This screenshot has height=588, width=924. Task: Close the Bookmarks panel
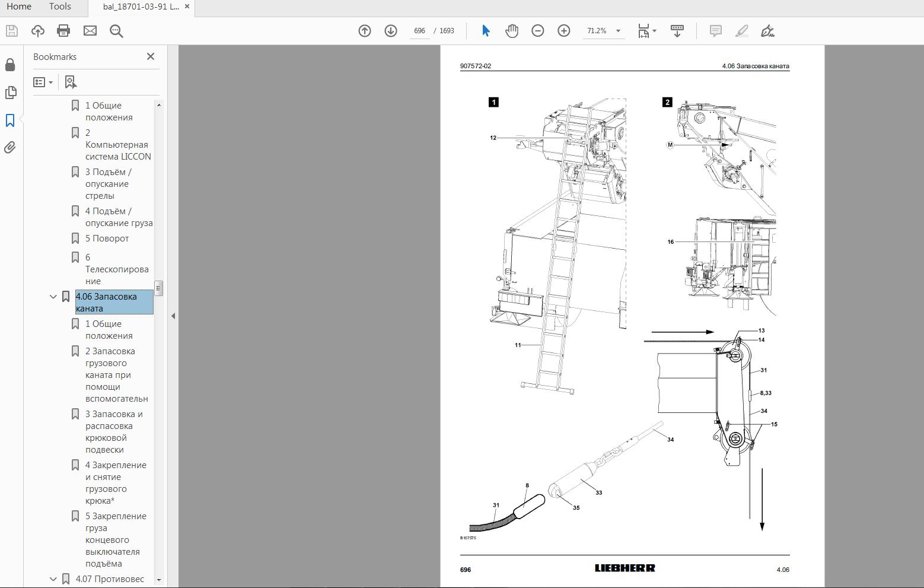(151, 56)
